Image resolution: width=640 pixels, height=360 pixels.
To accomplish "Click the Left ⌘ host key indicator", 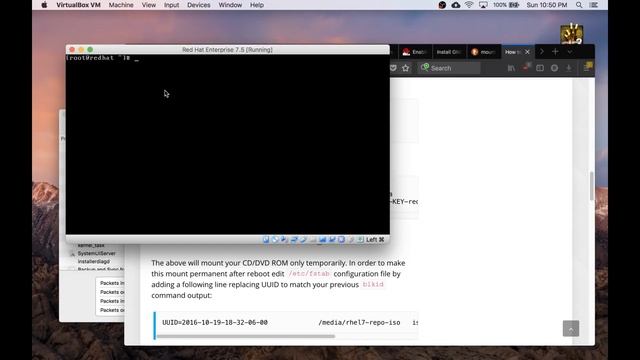I will pos(375,240).
